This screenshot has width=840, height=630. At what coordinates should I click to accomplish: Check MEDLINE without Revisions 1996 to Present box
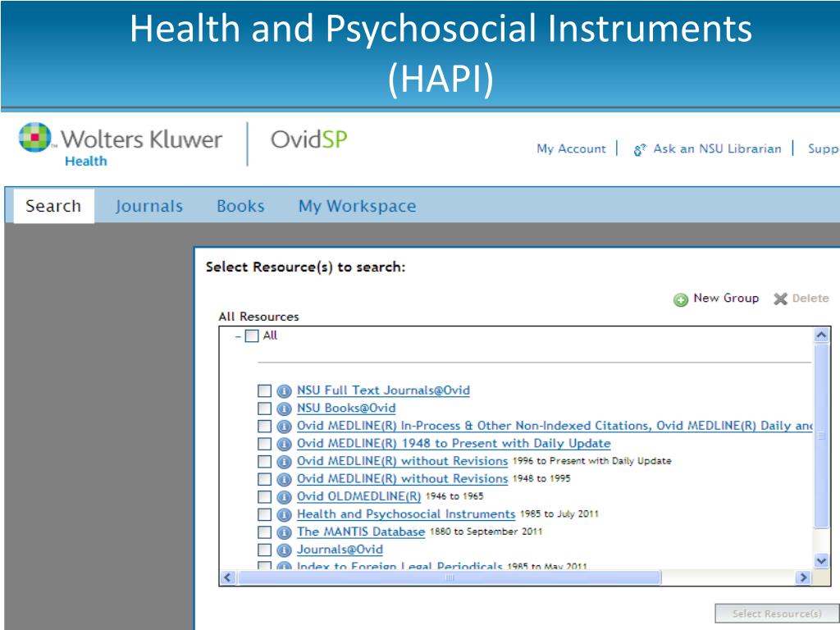[x=264, y=461]
